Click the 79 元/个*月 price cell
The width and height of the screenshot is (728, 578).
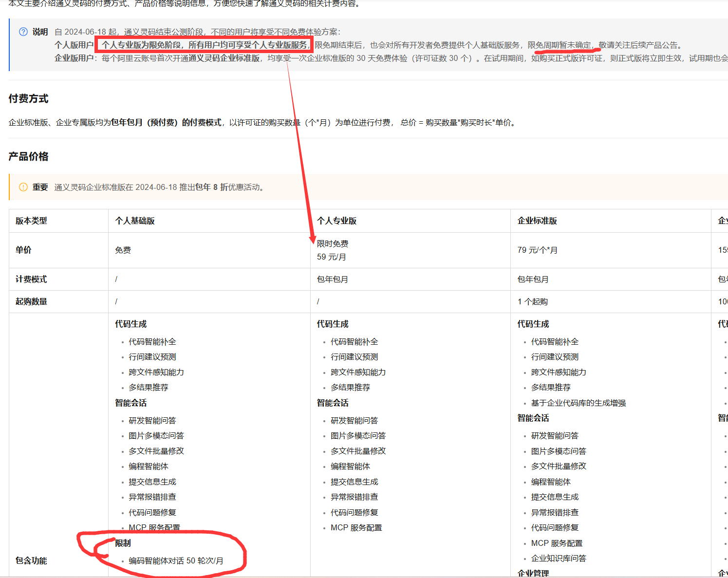tap(538, 250)
